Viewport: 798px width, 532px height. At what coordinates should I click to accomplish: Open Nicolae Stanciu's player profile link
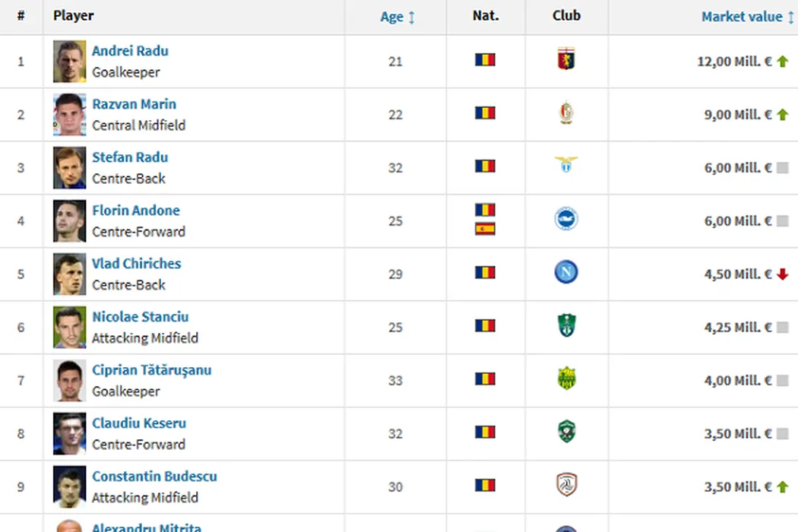click(140, 317)
